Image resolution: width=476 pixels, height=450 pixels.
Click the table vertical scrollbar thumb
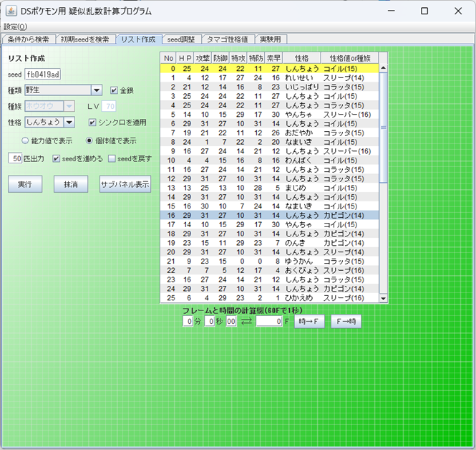383,128
